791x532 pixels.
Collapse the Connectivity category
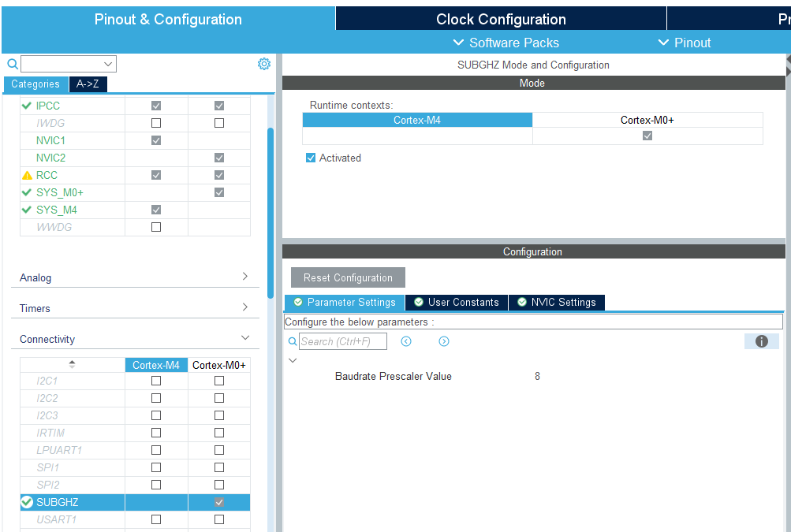click(x=247, y=337)
